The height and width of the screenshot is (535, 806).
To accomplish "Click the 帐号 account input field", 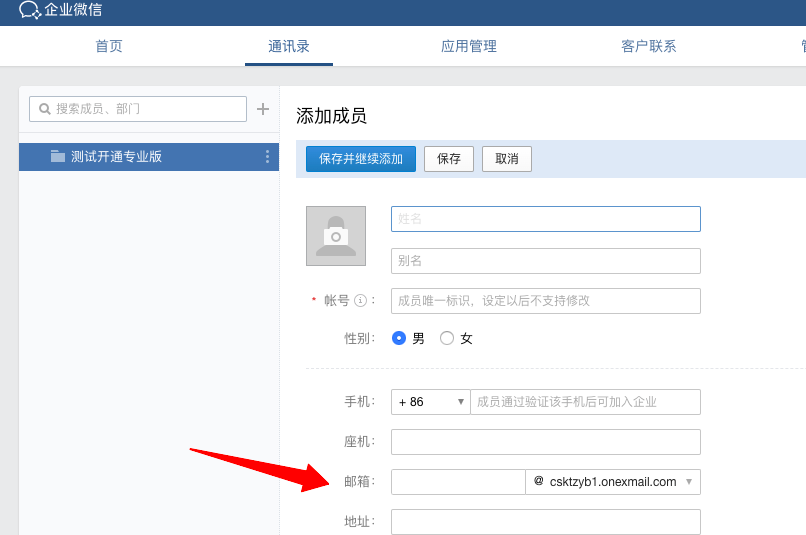I will coord(545,301).
